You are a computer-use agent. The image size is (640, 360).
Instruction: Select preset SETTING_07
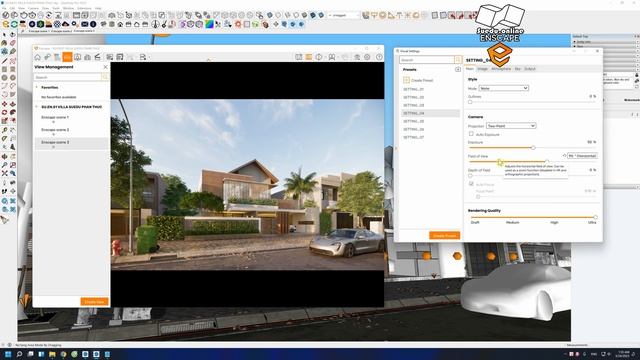click(x=413, y=137)
